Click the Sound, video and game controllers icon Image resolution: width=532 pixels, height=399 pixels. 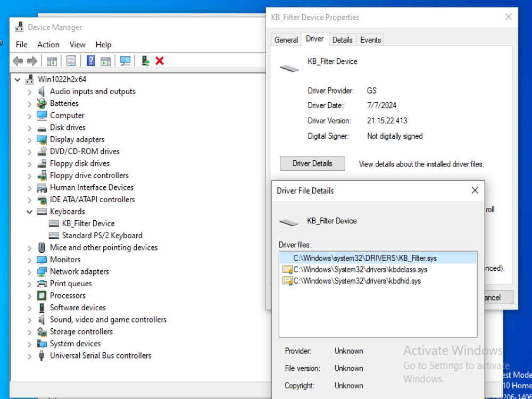pyautogui.click(x=41, y=320)
